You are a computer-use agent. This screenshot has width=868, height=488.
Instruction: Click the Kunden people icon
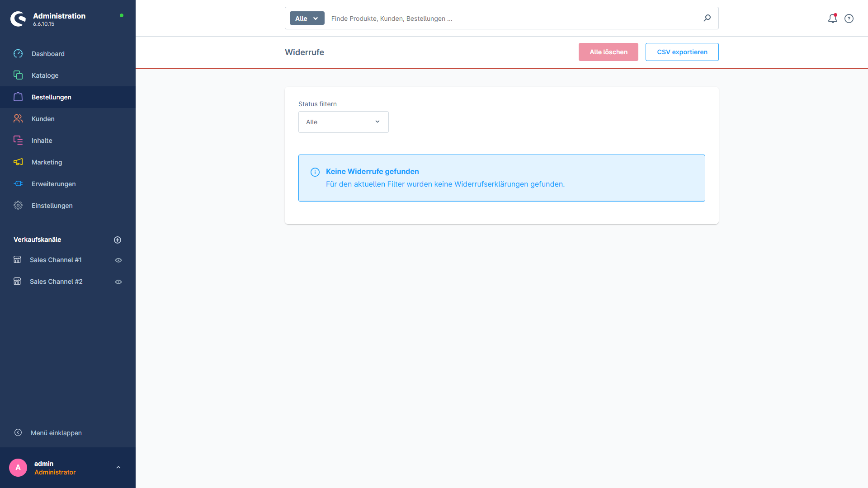click(18, 119)
